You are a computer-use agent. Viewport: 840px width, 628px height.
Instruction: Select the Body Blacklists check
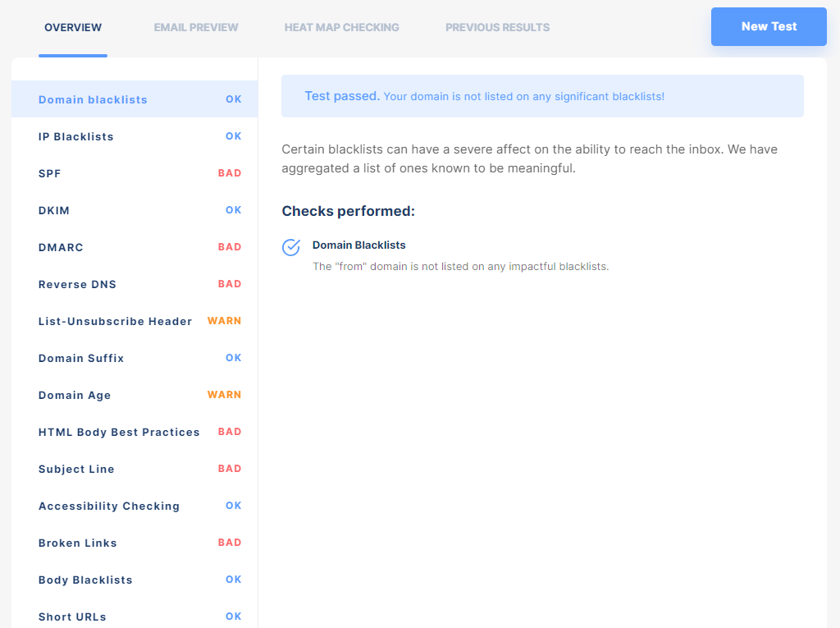[x=135, y=580]
